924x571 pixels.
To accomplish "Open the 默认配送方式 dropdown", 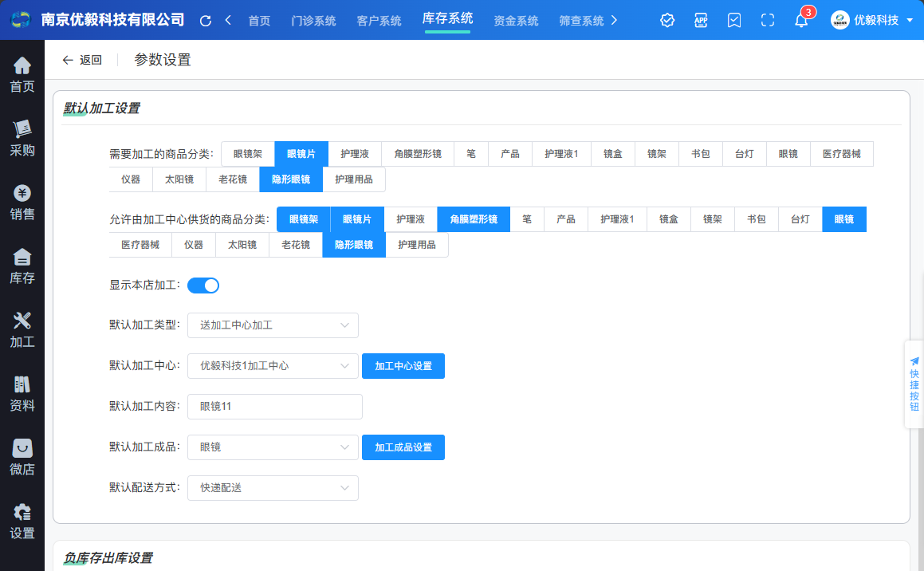I will [273, 488].
